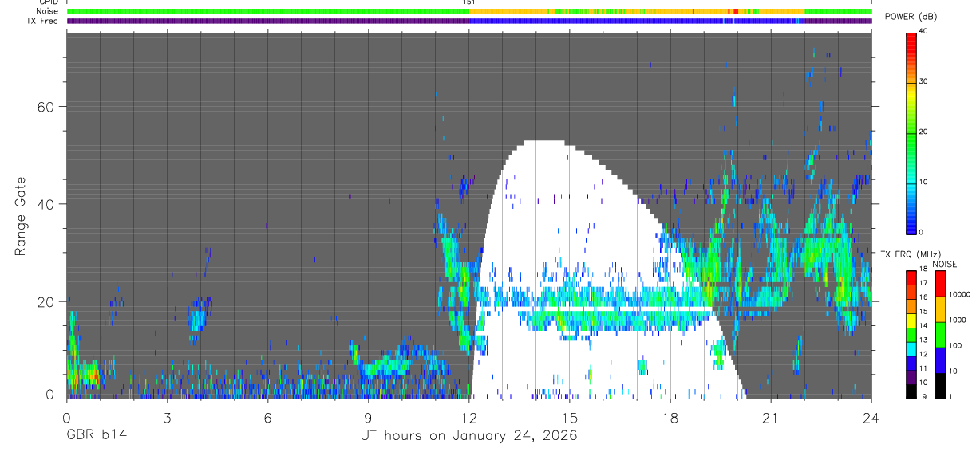This screenshot has height=452, width=980.
Task: Click the 1000 label on noise legend
Action: (x=958, y=320)
